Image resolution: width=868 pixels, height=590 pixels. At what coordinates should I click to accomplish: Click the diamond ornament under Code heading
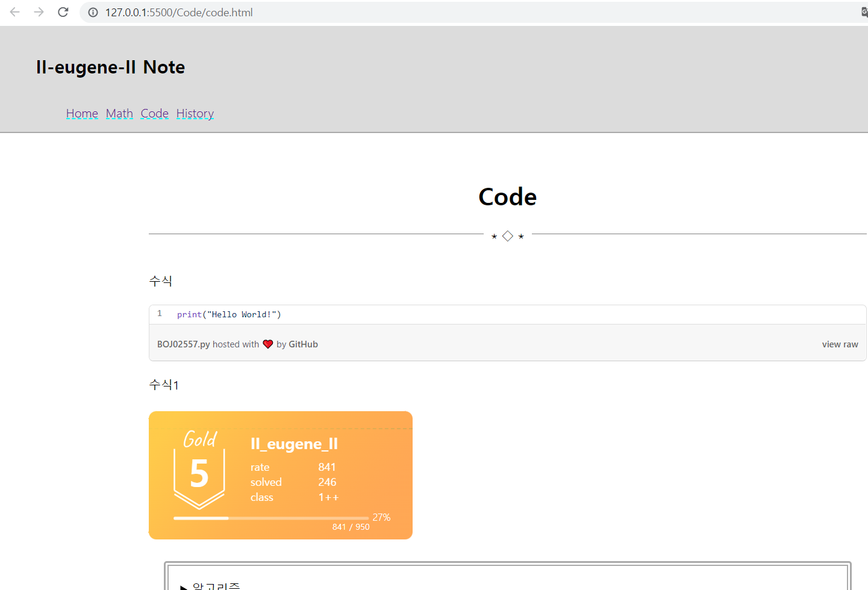pos(508,236)
